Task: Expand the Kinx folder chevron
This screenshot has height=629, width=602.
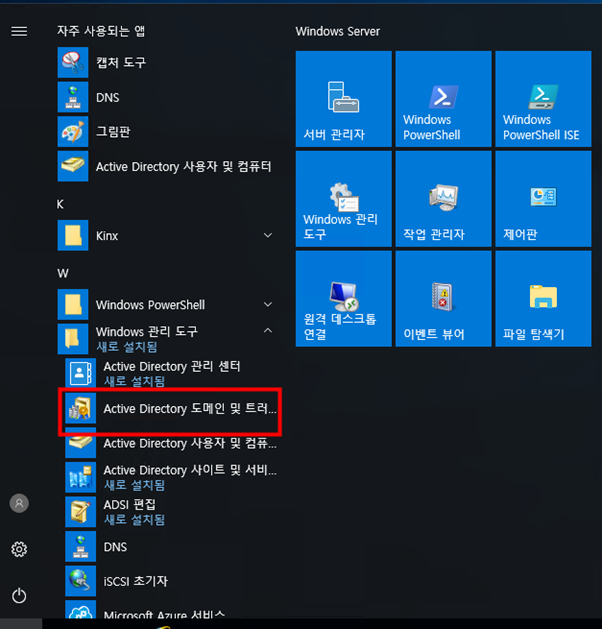Action: 268,235
